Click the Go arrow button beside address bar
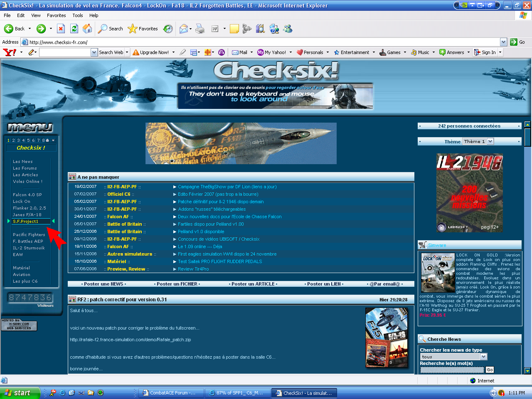The image size is (532, 399). (514, 42)
